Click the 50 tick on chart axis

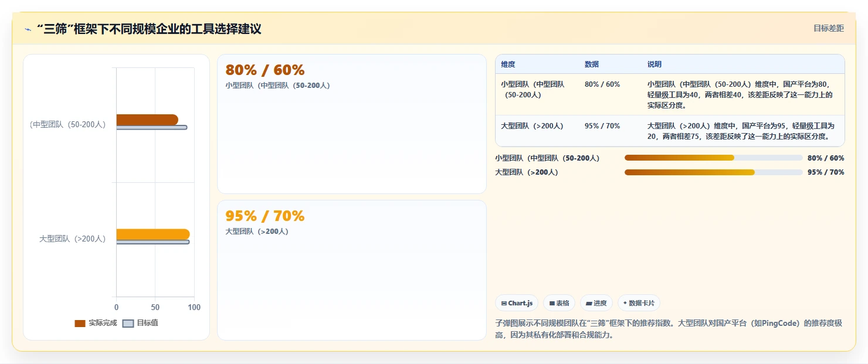point(155,308)
